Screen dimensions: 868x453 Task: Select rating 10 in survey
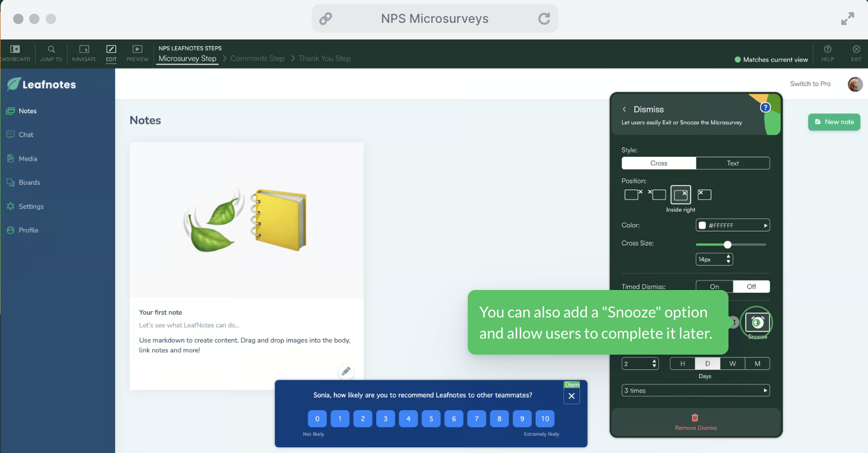tap(545, 419)
